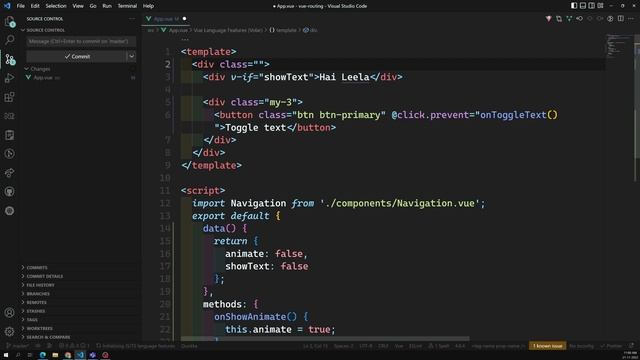Expand the COMMIT DETAILS section
640x360 pixels.
click(44, 276)
